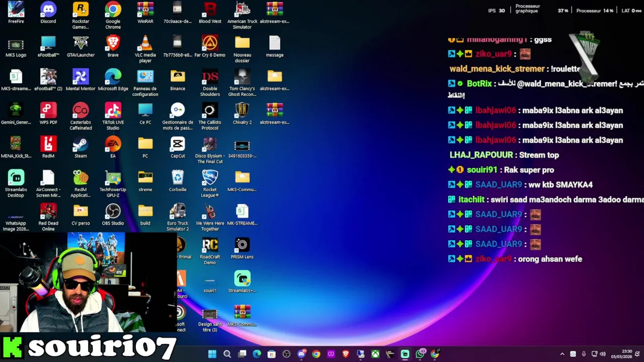Open the taskbar Search icon
The image size is (644, 362).
[227, 354]
